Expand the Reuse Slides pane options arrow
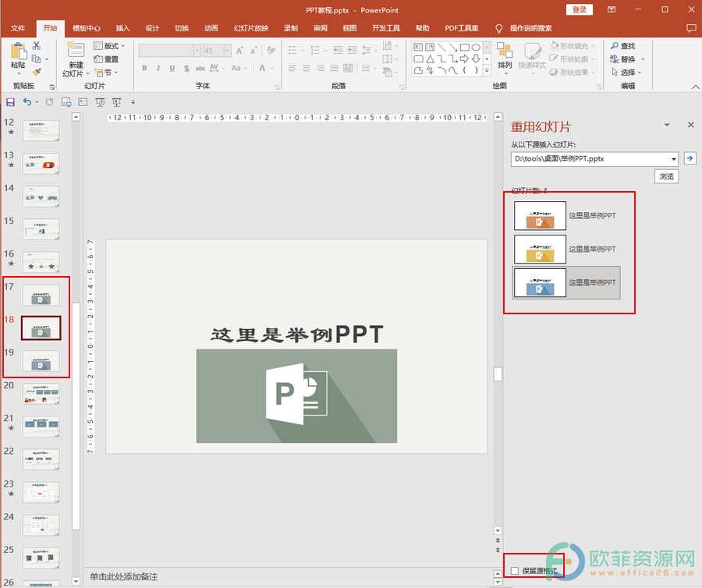Viewport: 702px width, 588px height. (667, 125)
